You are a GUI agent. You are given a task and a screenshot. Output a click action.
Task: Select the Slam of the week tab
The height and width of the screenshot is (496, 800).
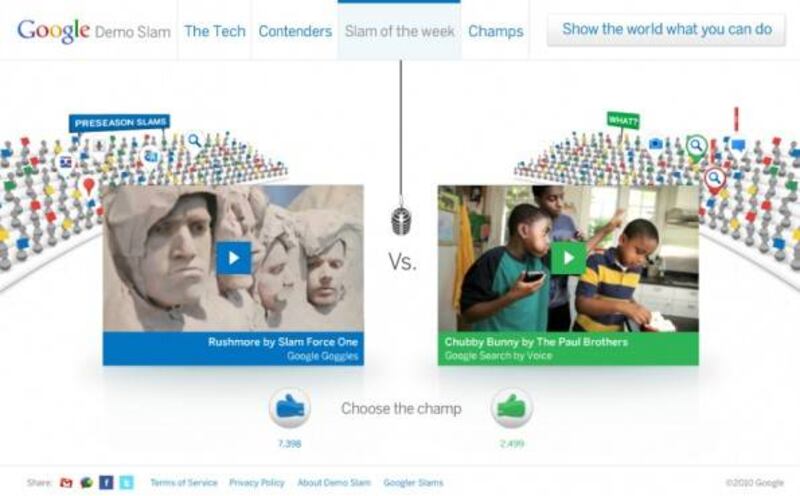(x=399, y=31)
